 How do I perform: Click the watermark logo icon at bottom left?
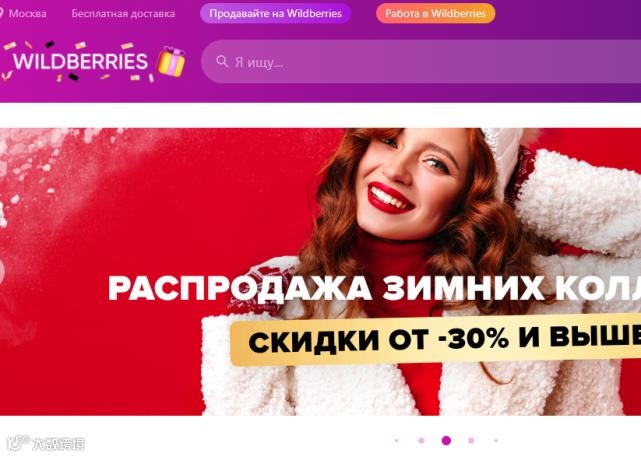(x=19, y=443)
